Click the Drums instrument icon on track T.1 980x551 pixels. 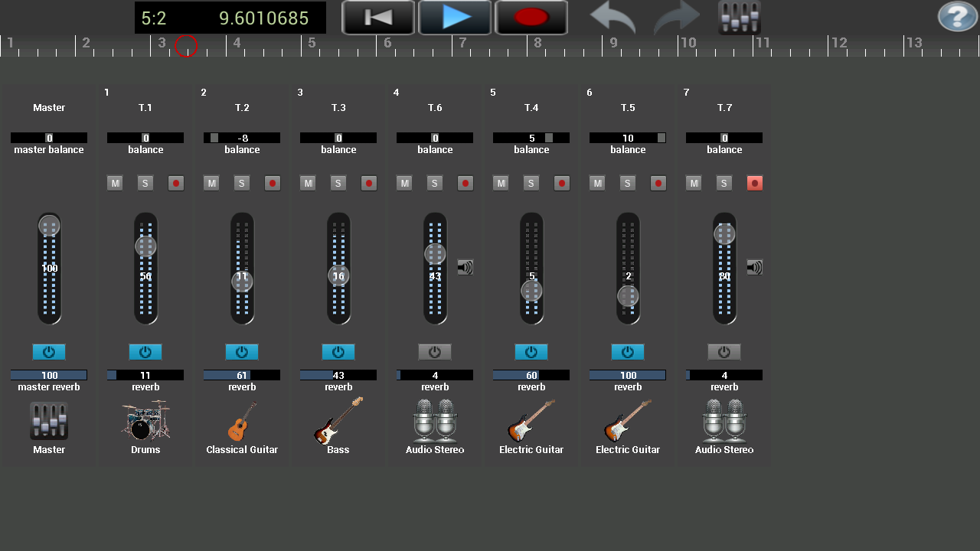point(145,421)
